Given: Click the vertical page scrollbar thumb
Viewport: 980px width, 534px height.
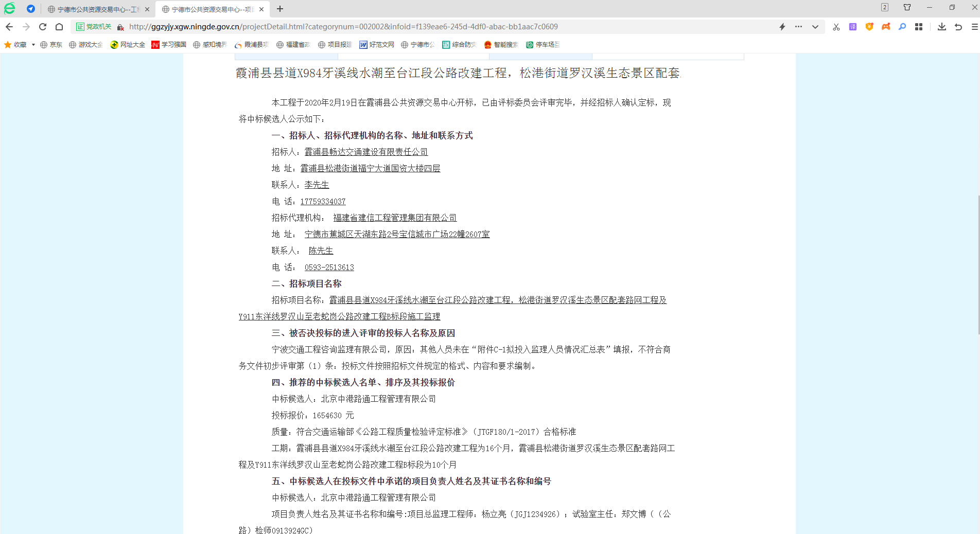Looking at the screenshot, I should point(978,265).
